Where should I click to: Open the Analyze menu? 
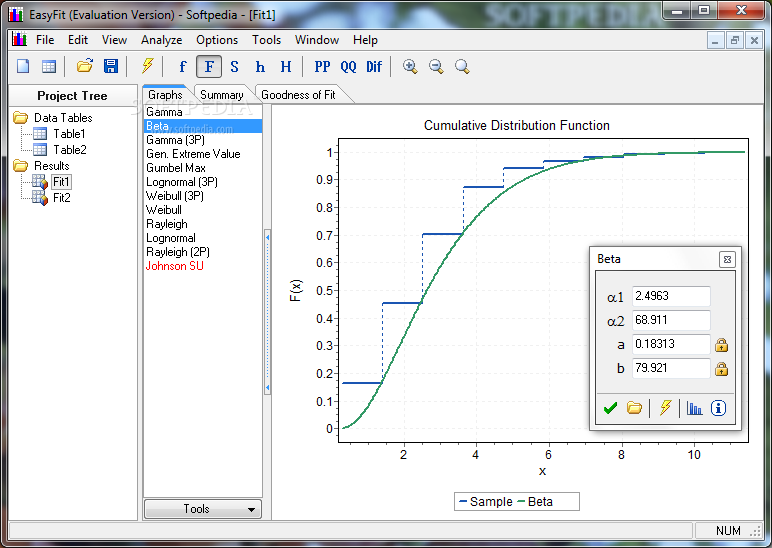(x=161, y=40)
